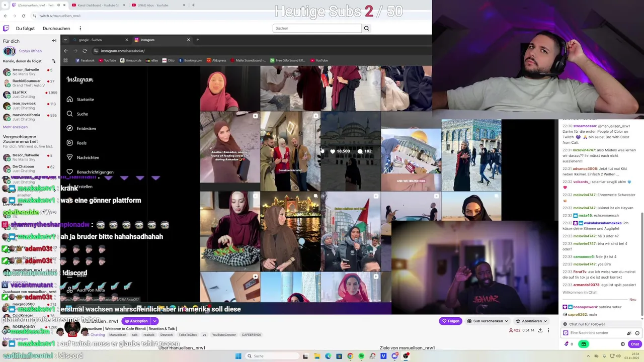The image size is (644, 362).
Task: Open the Durchsuchen menu
Action: click(x=56, y=28)
